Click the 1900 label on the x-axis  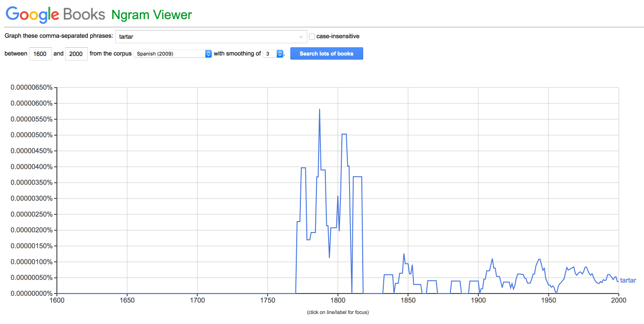478,300
